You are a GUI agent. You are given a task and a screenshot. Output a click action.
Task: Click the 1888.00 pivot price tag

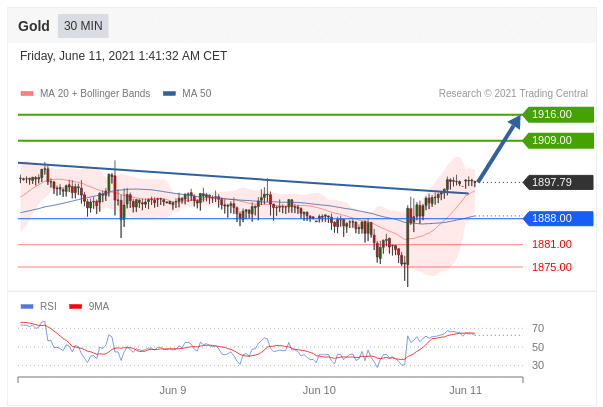[558, 219]
